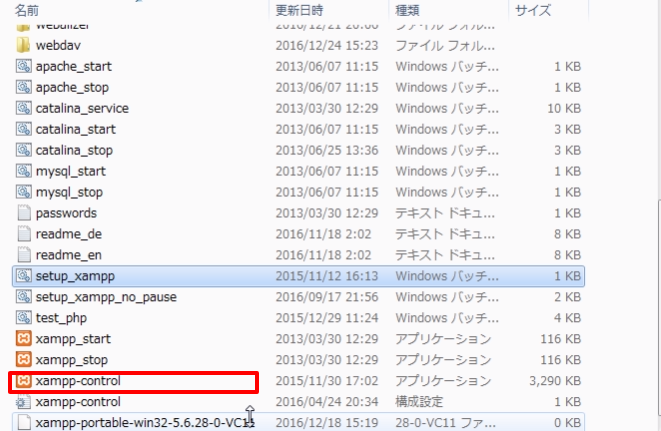
Task: Click the 2016/09/17 21:56 date cell
Action: [x=327, y=297]
